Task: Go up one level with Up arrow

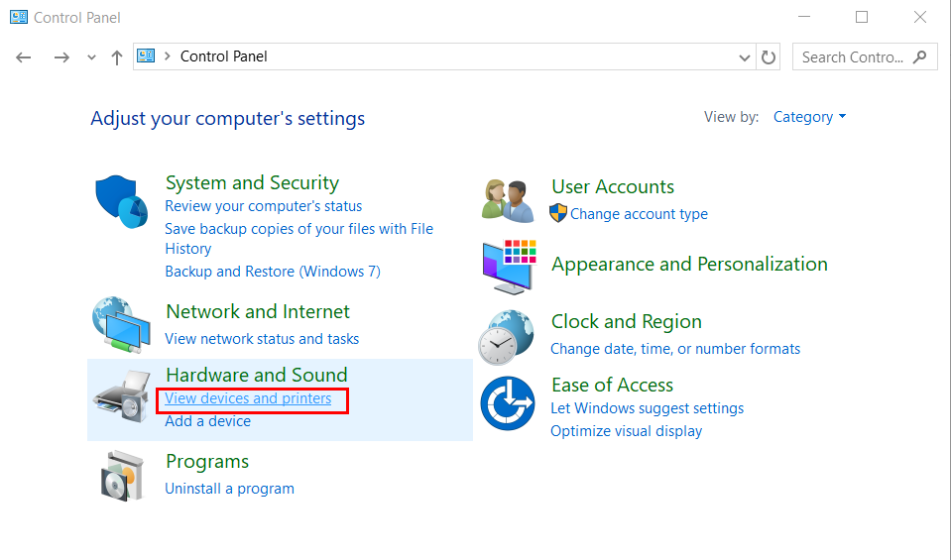Action: pyautogui.click(x=117, y=57)
